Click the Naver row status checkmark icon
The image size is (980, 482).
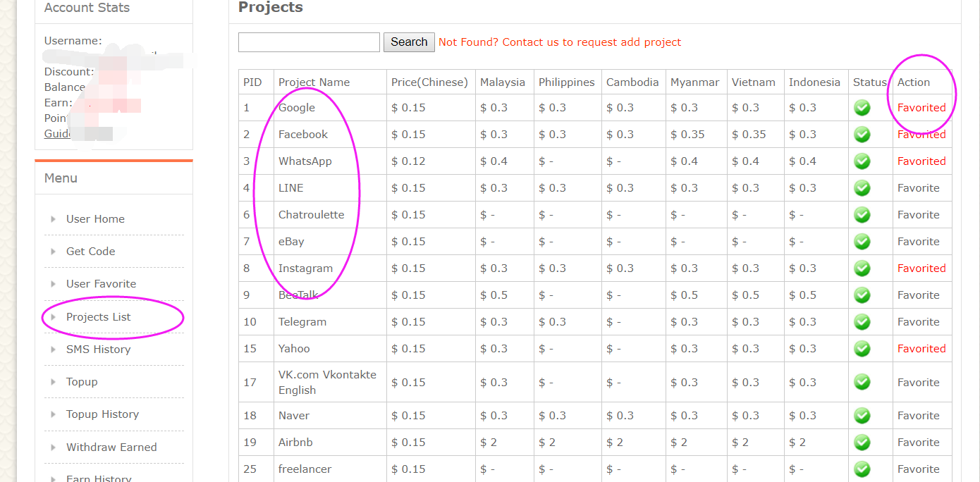pos(862,416)
